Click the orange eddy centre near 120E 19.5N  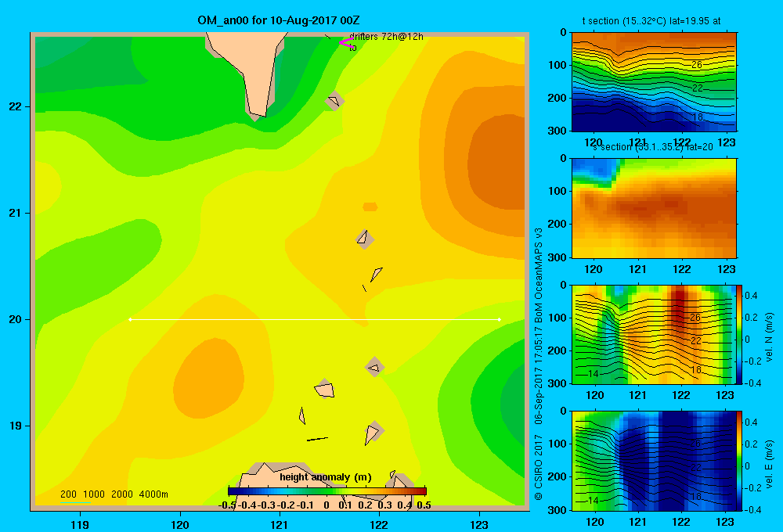(209, 378)
